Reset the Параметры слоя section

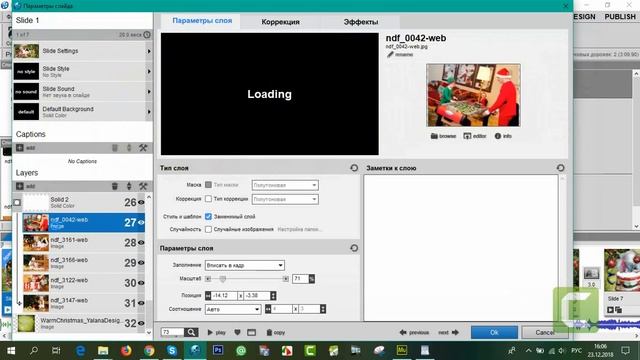(354, 248)
